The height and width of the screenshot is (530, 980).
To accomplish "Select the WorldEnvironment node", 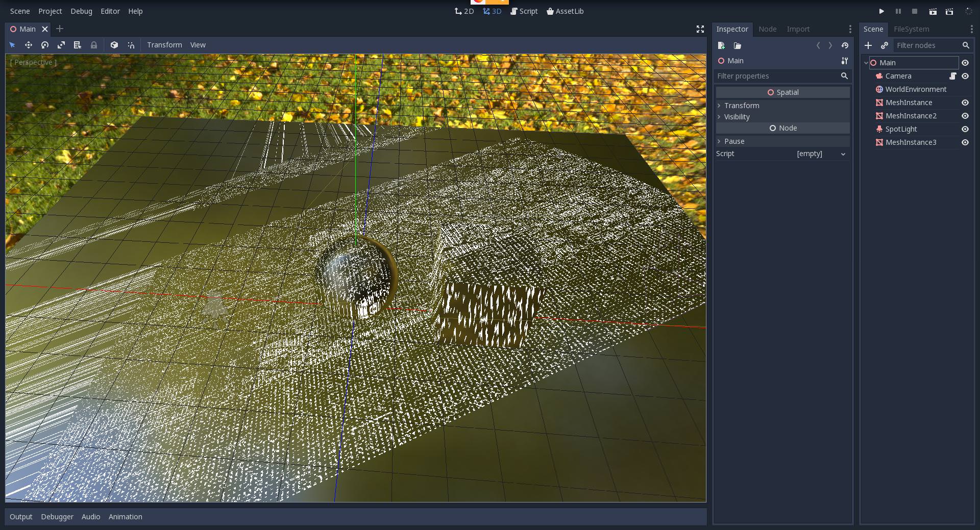I will pos(916,89).
